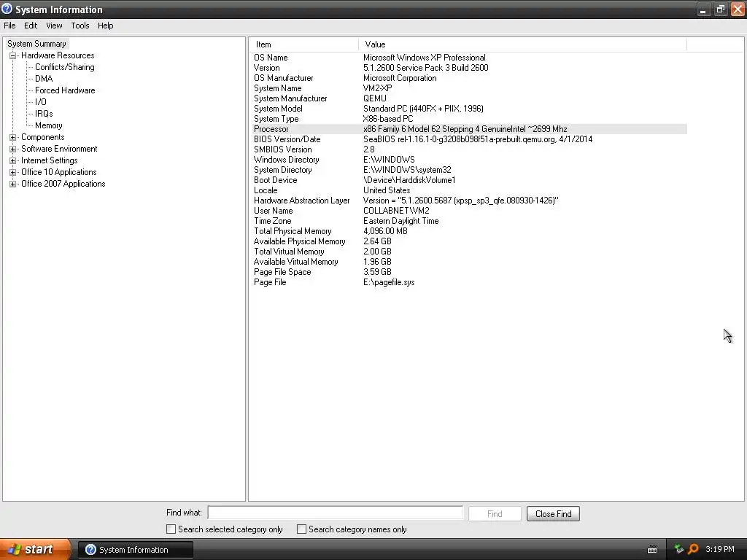Viewport: 747px width, 560px height.
Task: Expand the Internet Settings tree node
Action: point(13,160)
